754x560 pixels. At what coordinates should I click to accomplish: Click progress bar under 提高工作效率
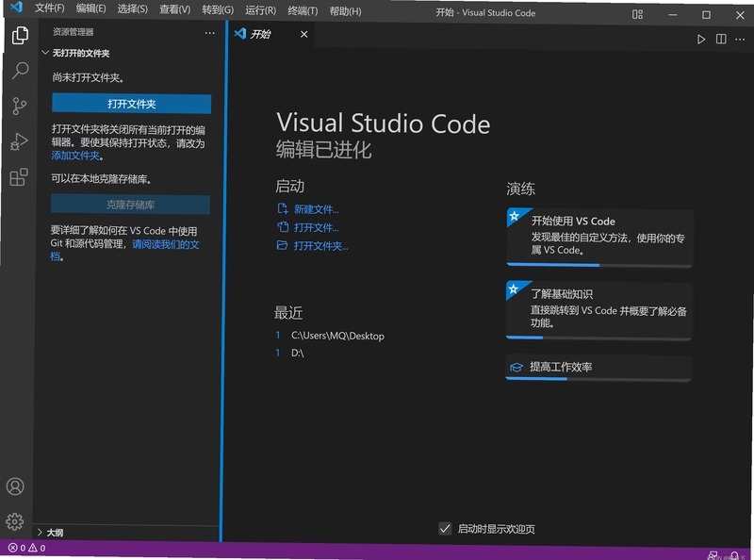coord(598,379)
